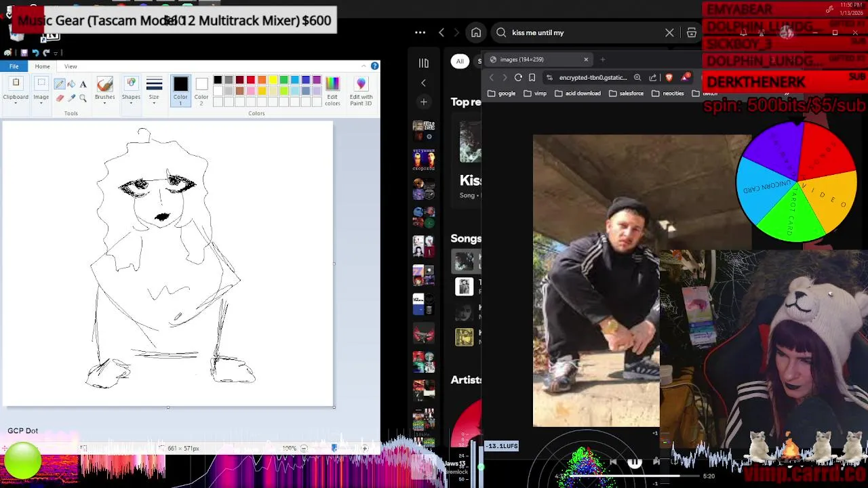Switch to the Home tab in Paint
This screenshot has height=488, width=868.
point(42,66)
